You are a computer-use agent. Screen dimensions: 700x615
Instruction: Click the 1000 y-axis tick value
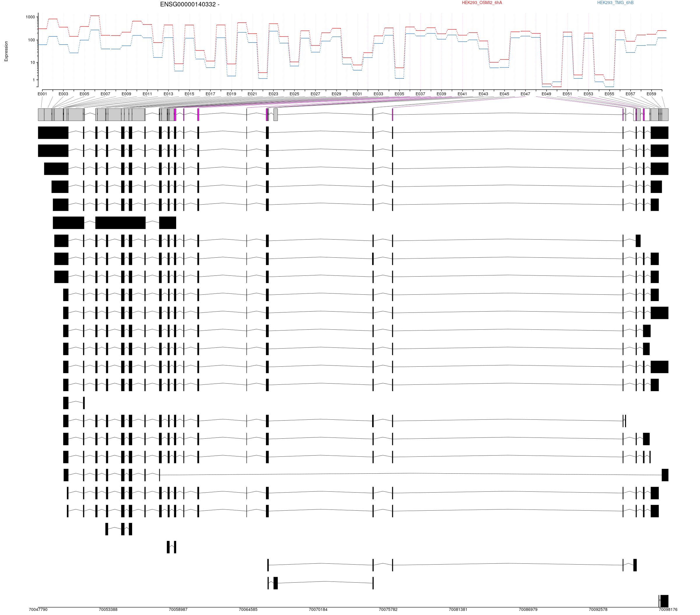30,17
